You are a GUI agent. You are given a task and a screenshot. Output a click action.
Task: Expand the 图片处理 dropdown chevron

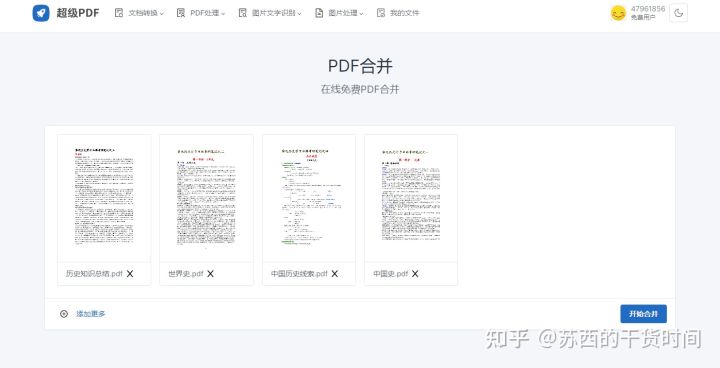361,14
